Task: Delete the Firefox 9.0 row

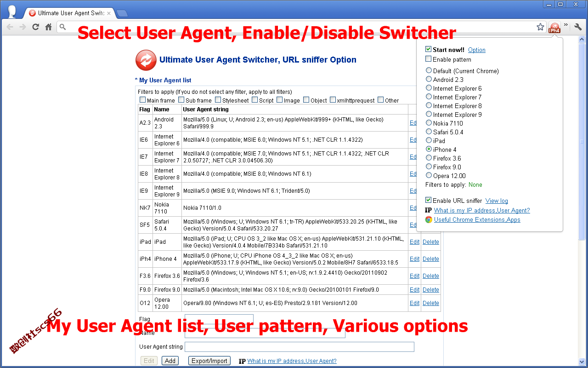Action: pyautogui.click(x=431, y=290)
